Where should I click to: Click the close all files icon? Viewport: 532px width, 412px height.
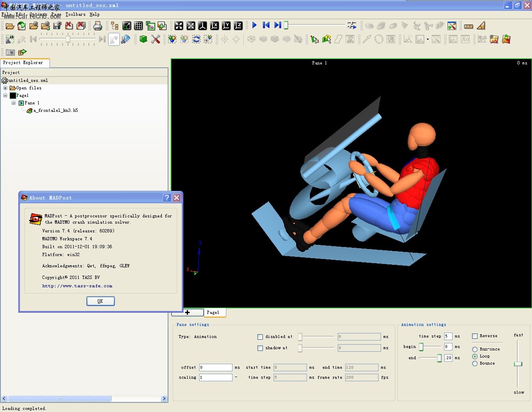coord(81,26)
